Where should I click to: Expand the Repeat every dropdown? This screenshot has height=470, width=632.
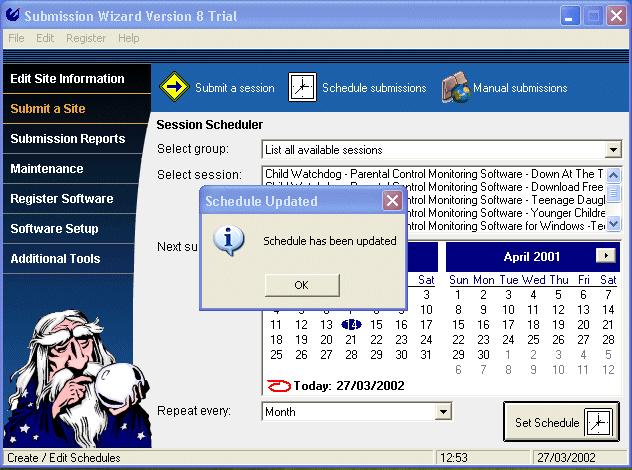tap(443, 412)
